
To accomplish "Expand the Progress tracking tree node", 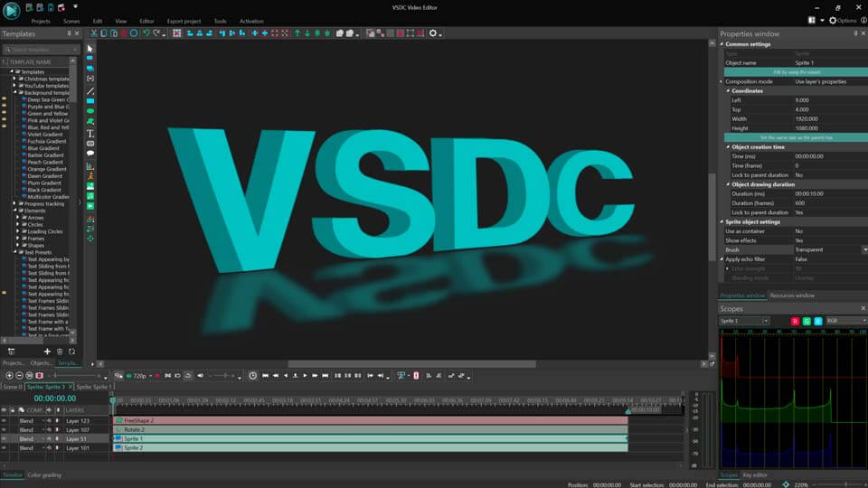I will click(15, 203).
